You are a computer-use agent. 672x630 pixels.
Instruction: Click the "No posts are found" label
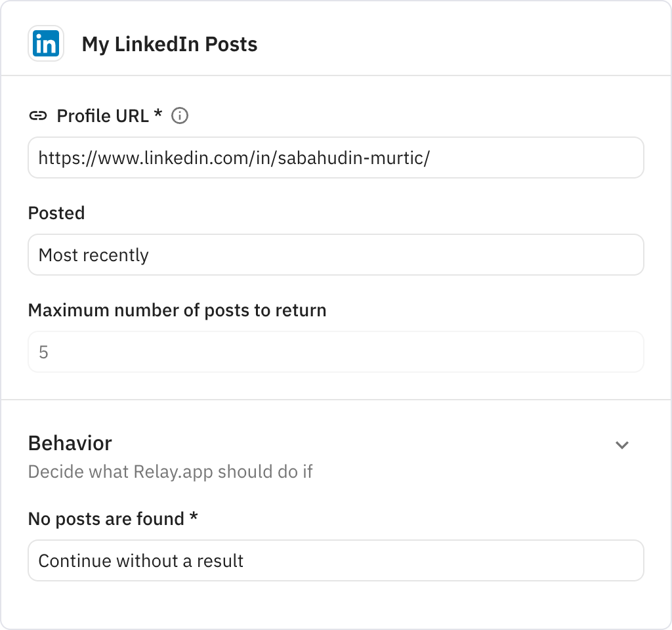coord(112,518)
